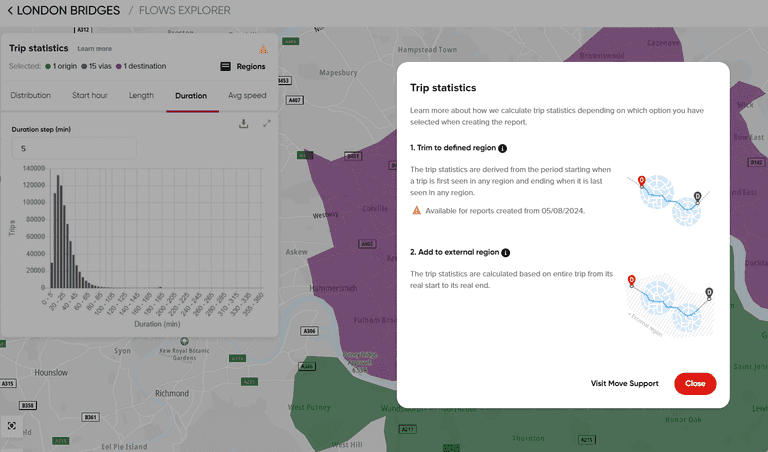
Task: Download the duration chart data
Action: (244, 123)
